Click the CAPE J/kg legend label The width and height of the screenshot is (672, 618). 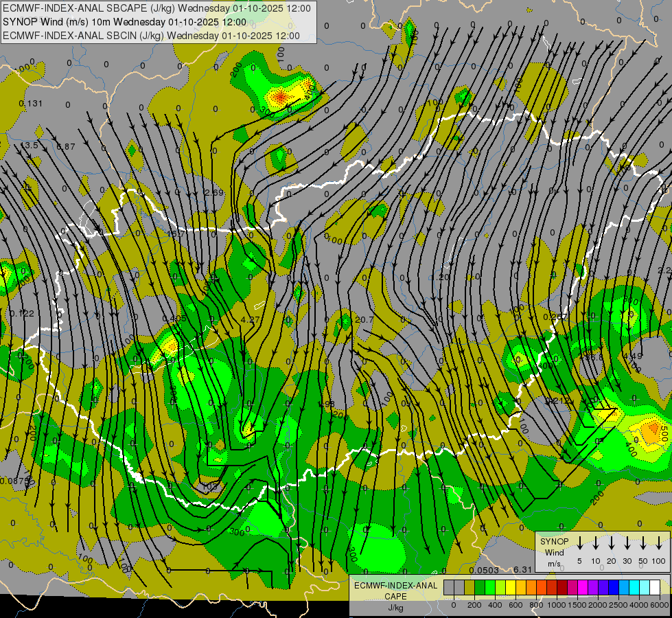click(395, 596)
